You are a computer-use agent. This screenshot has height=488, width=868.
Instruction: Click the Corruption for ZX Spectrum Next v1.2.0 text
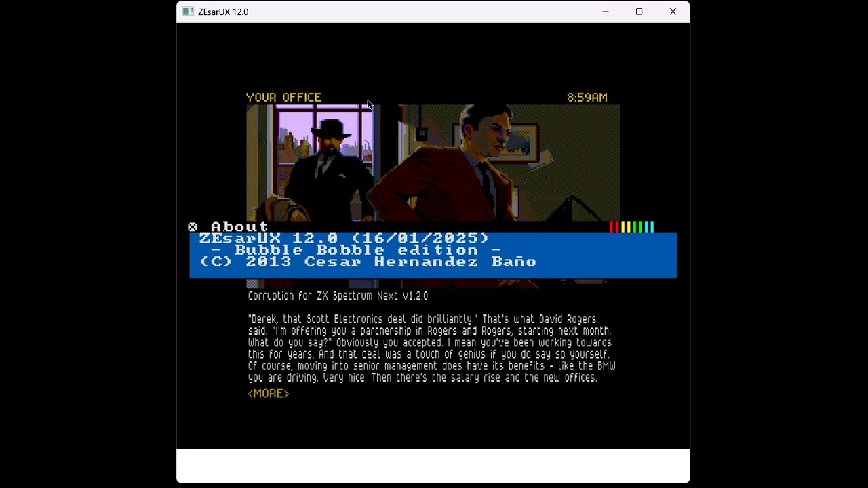click(338, 296)
